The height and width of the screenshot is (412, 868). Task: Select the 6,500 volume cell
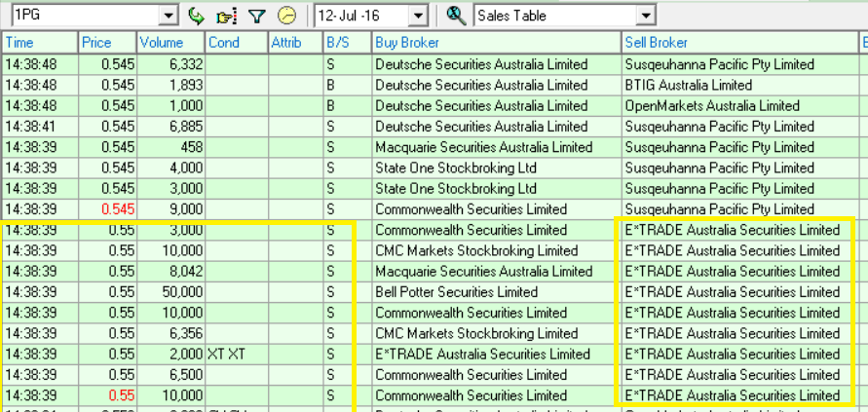pyautogui.click(x=170, y=375)
